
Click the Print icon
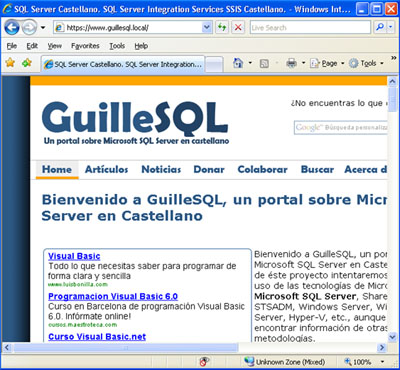(291, 63)
